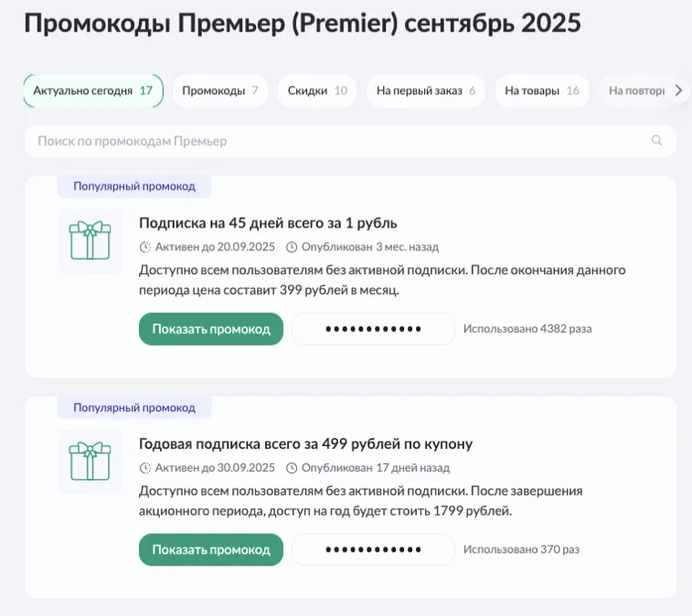
Task: Click hidden code field of 45-day offer
Action: [373, 329]
